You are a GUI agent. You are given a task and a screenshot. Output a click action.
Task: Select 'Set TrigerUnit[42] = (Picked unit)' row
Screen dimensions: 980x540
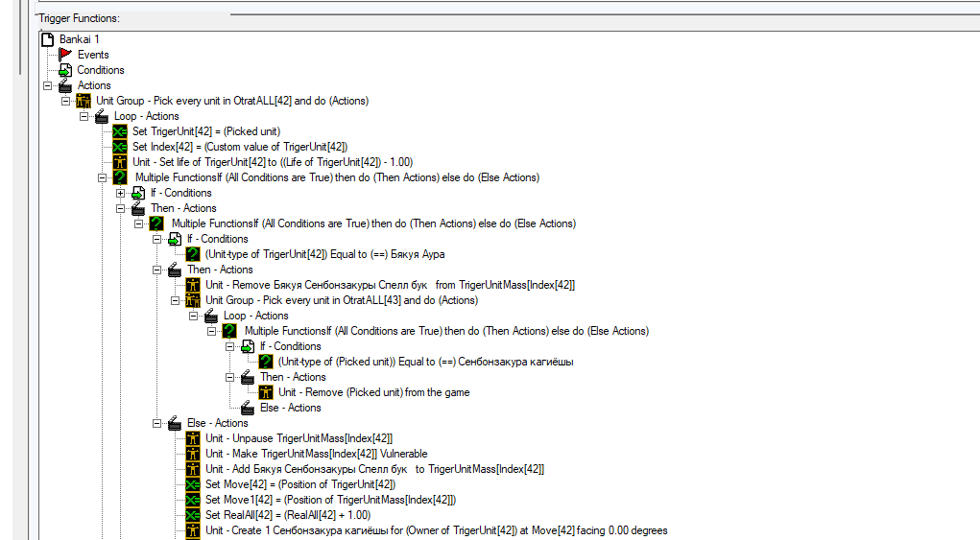coord(206,131)
